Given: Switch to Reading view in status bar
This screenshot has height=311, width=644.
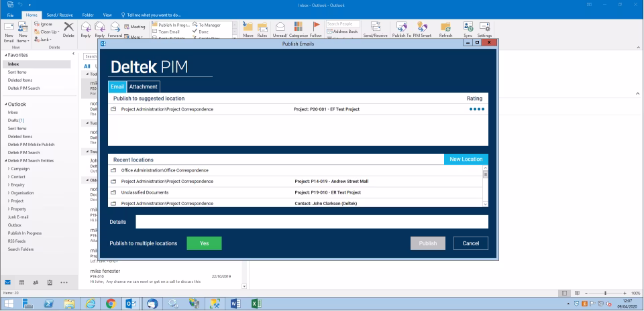Looking at the screenshot, I should tap(577, 294).
